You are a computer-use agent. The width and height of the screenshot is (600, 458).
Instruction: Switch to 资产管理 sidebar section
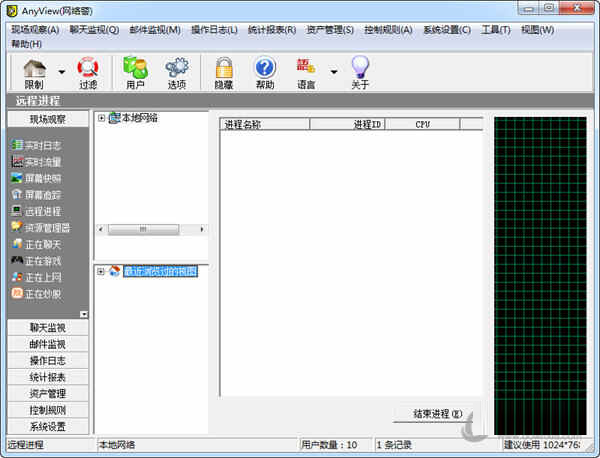coord(48,393)
